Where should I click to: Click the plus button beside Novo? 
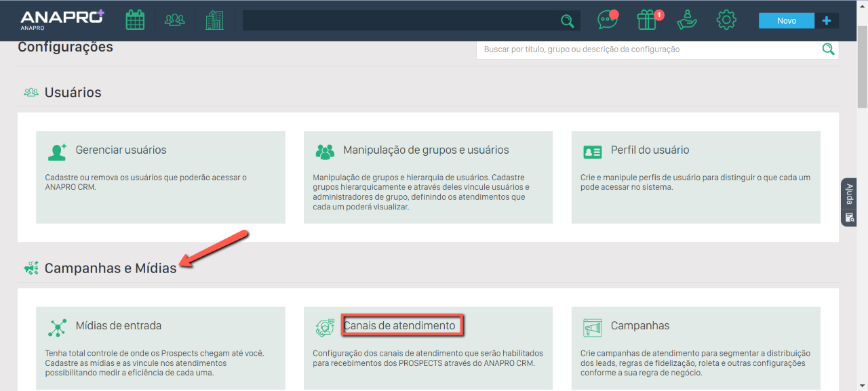[x=826, y=21]
